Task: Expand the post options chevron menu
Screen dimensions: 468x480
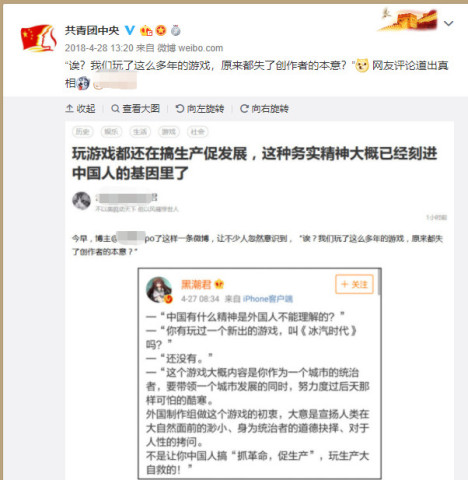Action: [x=449, y=23]
